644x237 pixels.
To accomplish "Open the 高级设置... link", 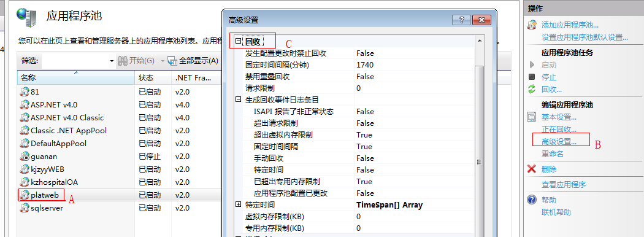I will click(559, 142).
